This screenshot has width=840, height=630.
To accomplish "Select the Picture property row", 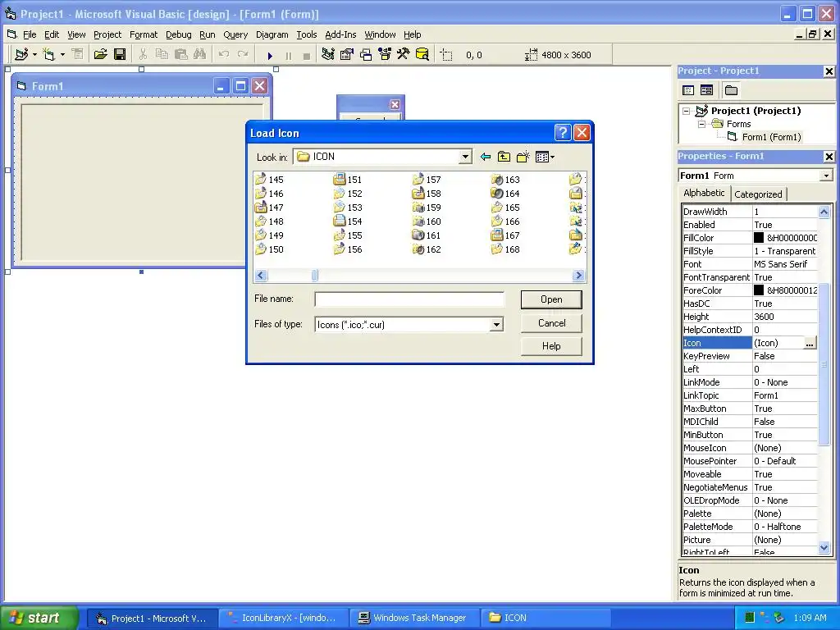I will tap(750, 540).
